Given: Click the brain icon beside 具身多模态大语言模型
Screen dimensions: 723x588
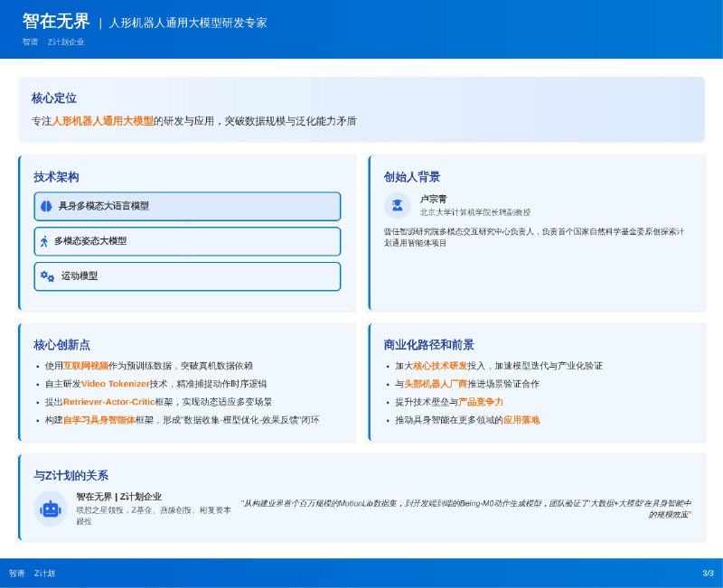Looking at the screenshot, I should coord(46,206).
